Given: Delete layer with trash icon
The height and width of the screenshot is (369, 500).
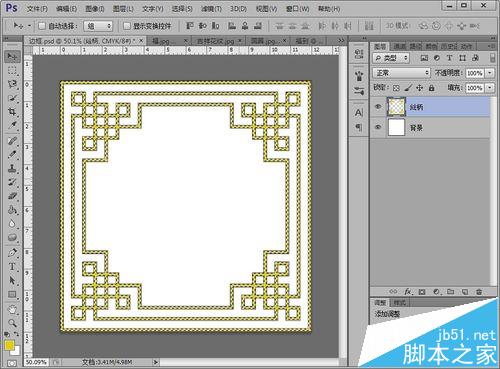Looking at the screenshot, I should point(479,292).
